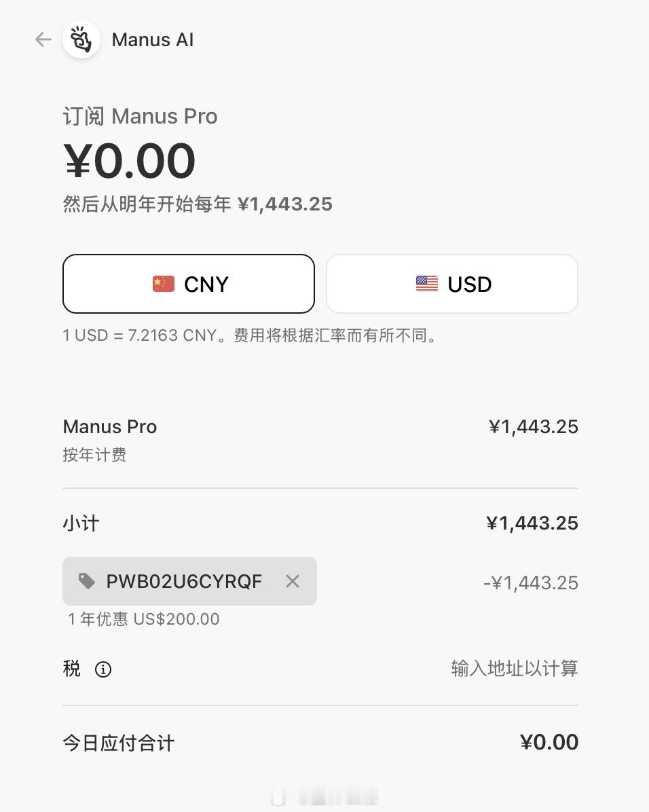Screen dimensions: 649x812
Task: Click the exchange rate note text
Action: [x=251, y=335]
